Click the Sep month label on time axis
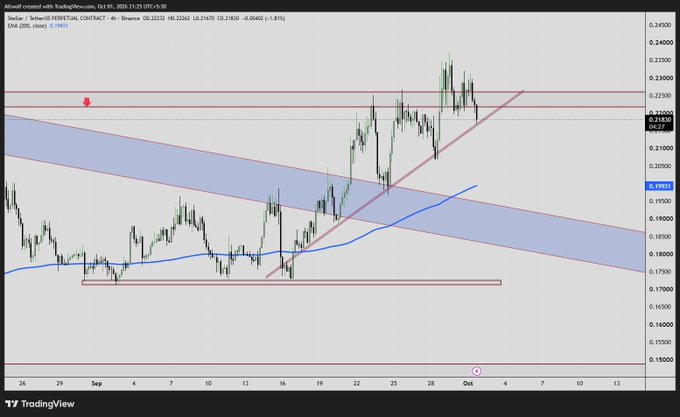The height and width of the screenshot is (417, 680). (97, 383)
